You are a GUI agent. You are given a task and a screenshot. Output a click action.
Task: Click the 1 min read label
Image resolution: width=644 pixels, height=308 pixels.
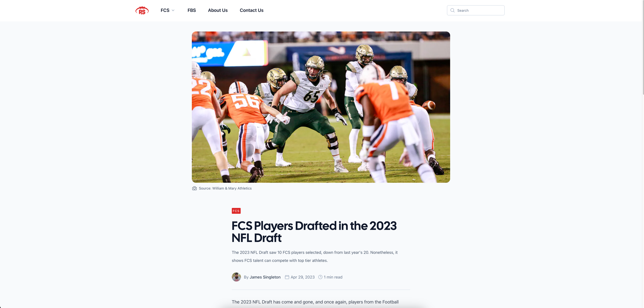[x=333, y=277]
